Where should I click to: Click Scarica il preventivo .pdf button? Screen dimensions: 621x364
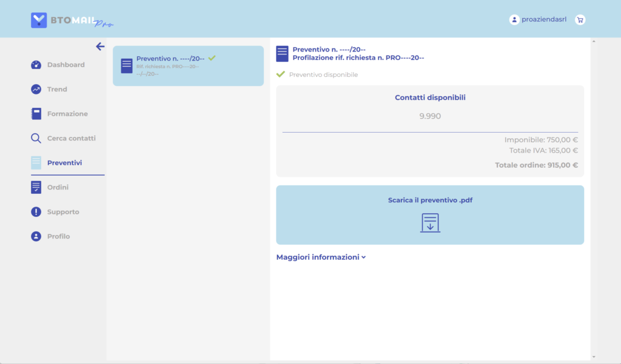(x=430, y=200)
